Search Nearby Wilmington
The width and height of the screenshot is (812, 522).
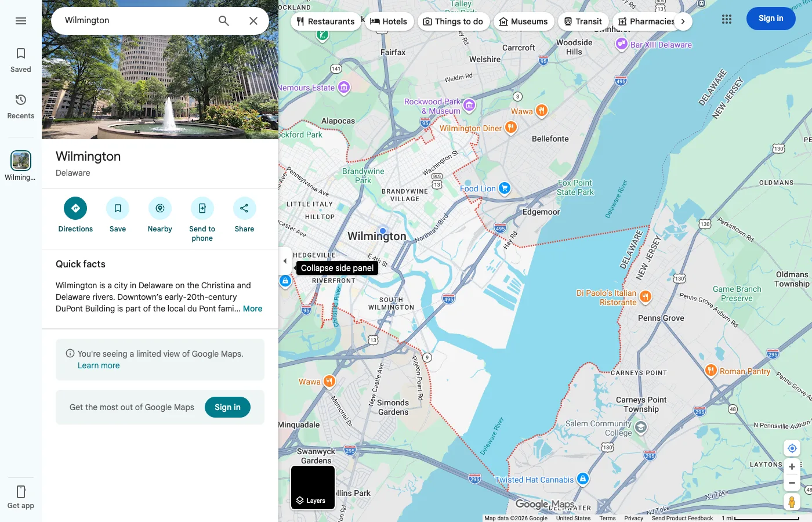click(x=160, y=215)
